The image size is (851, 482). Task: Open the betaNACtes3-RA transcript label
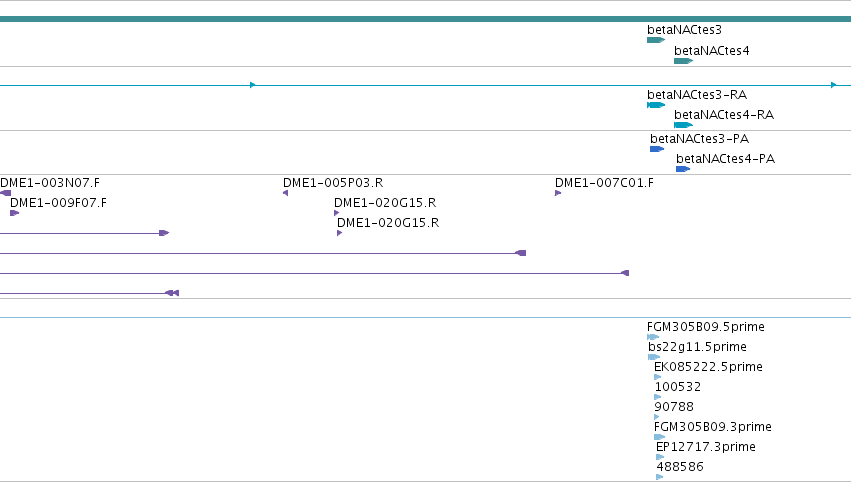[x=697, y=95]
